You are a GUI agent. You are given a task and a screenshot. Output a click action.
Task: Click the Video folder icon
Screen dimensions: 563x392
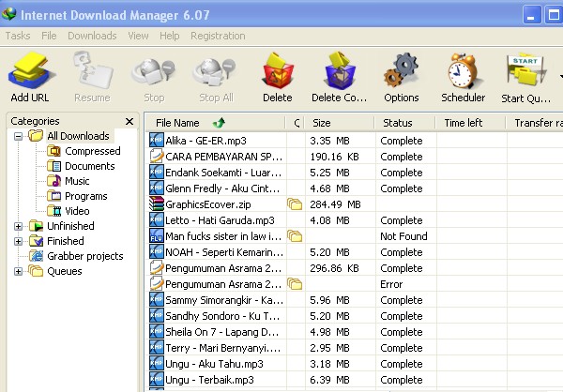53,211
